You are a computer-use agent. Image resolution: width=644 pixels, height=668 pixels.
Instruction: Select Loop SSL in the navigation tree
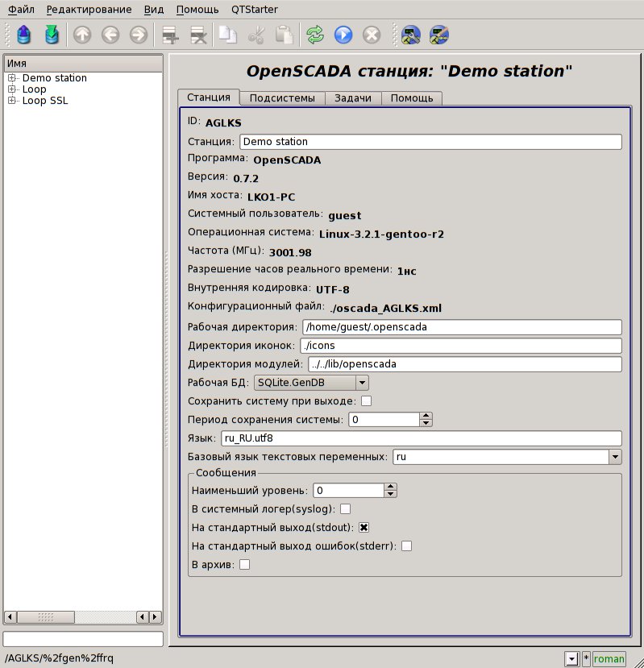(x=45, y=101)
